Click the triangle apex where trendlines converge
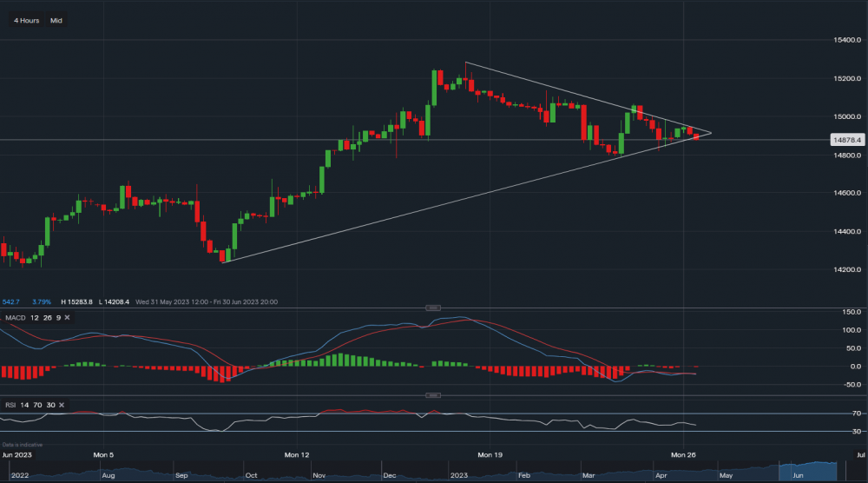This screenshot has height=483, width=868. (x=711, y=133)
